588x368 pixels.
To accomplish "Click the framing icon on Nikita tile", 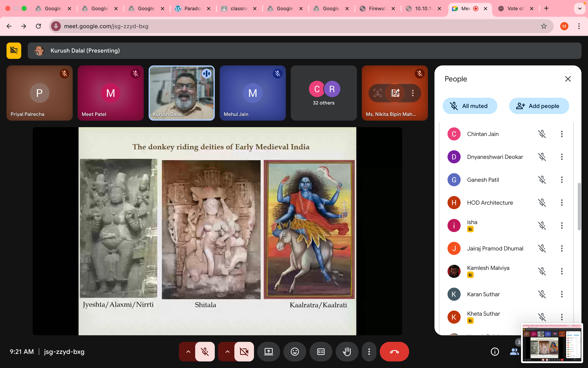I will [x=377, y=93].
